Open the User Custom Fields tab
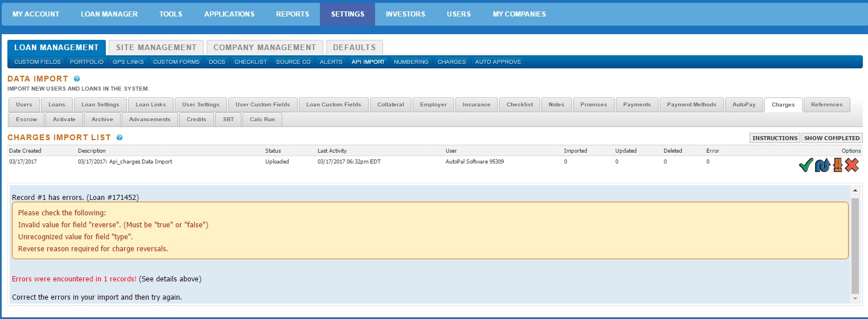868x319 pixels. tap(263, 105)
